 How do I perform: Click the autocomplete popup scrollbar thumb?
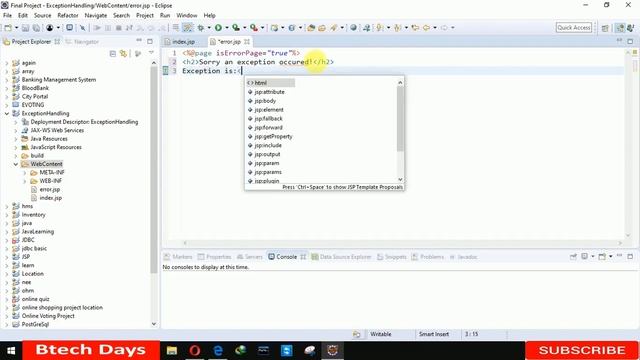pyautogui.click(x=400, y=118)
